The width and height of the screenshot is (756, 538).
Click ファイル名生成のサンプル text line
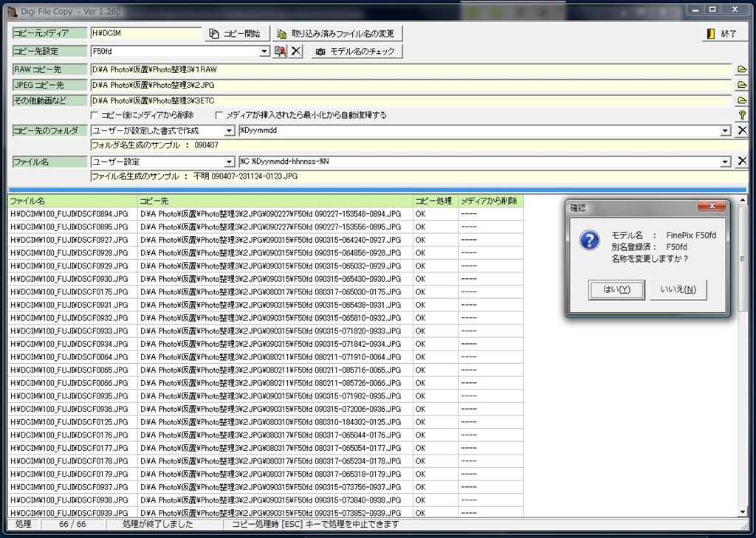(x=194, y=176)
